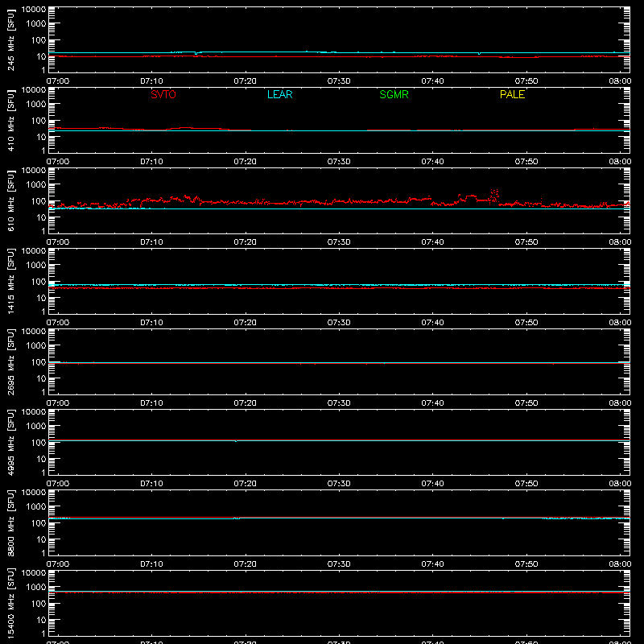Click the 07:40 time label of the 2695 MHz panel

click(x=432, y=403)
